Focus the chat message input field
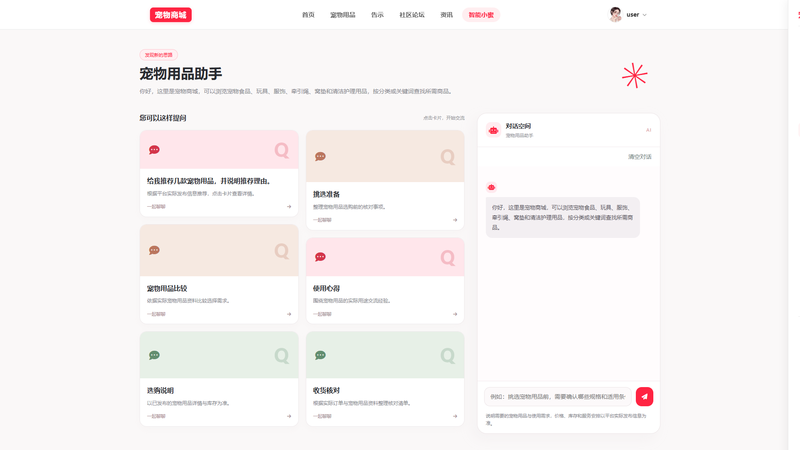The image size is (800, 450). click(558, 396)
